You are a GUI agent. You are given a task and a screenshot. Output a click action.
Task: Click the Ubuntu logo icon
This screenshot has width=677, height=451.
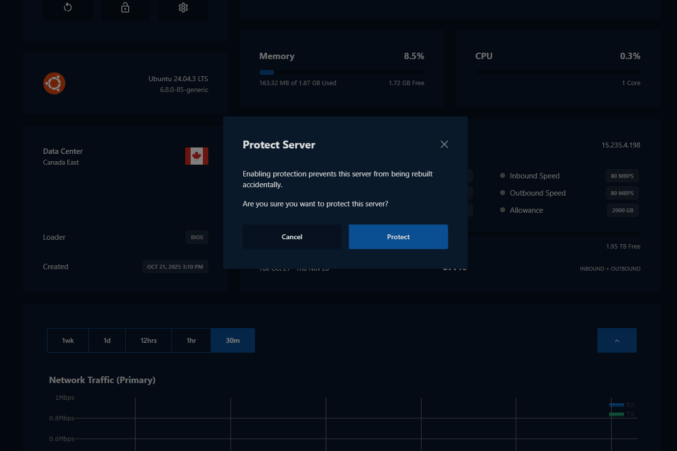54,83
